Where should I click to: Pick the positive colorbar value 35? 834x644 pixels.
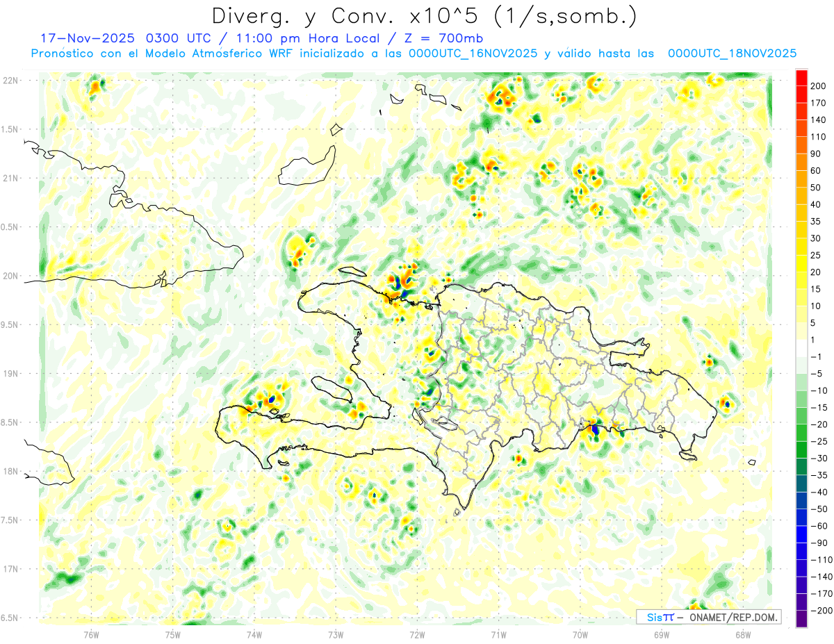pos(815,222)
